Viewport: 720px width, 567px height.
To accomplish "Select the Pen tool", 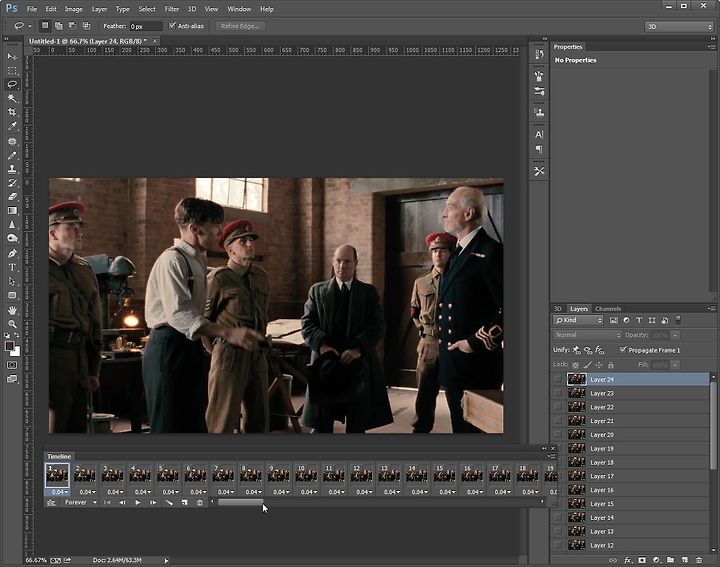I will point(12,253).
